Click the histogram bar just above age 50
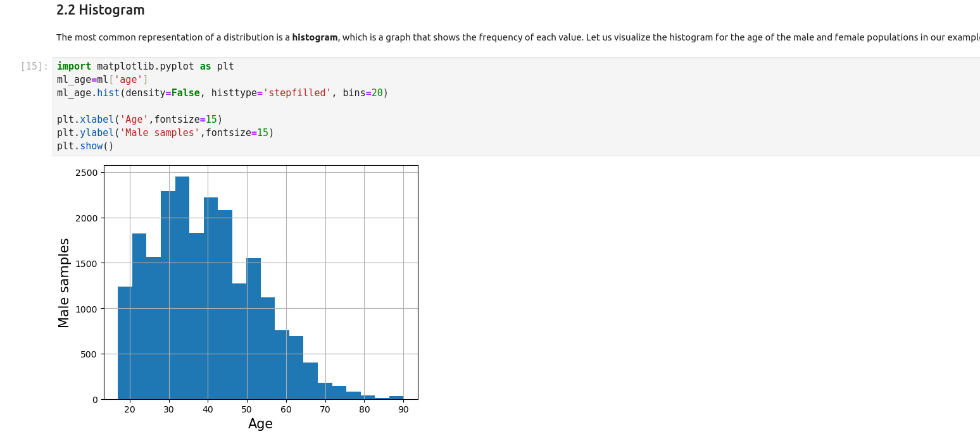This screenshot has width=980, height=434. click(253, 329)
